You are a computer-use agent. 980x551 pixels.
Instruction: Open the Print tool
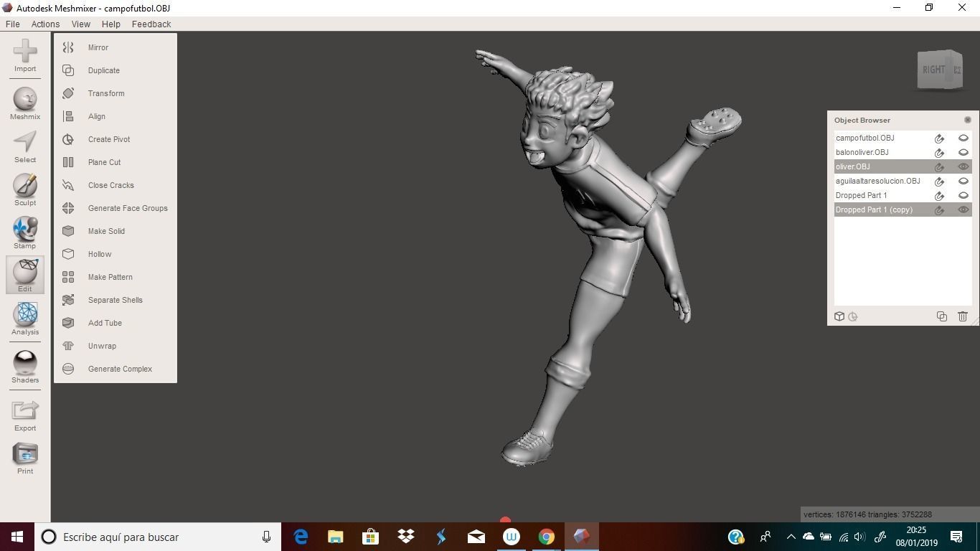pyautogui.click(x=25, y=458)
